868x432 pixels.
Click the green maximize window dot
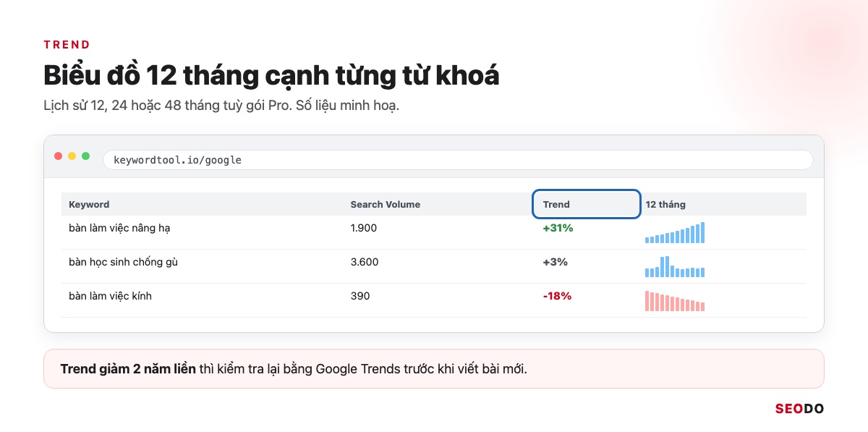click(86, 156)
